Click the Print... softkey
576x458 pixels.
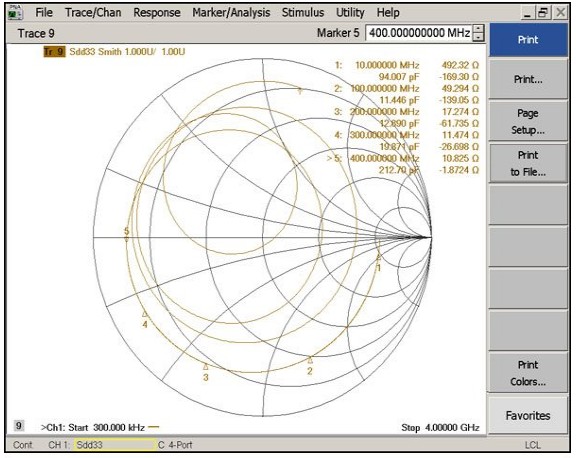528,79
